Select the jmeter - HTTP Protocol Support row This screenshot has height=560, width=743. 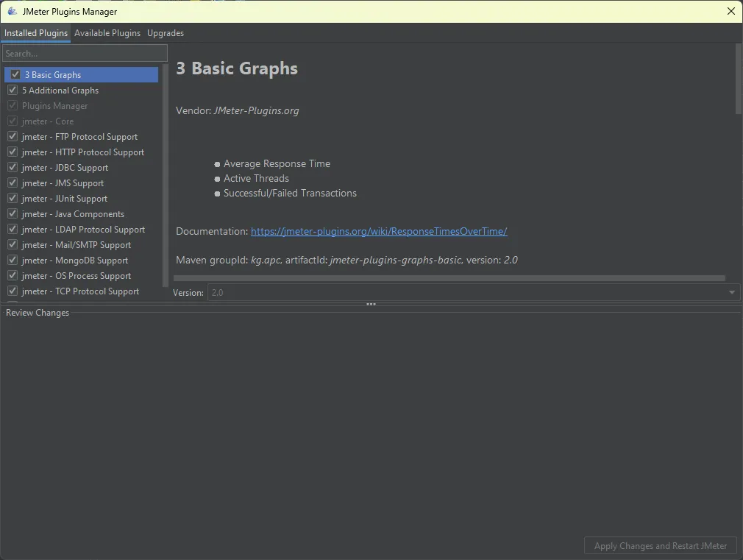click(82, 152)
